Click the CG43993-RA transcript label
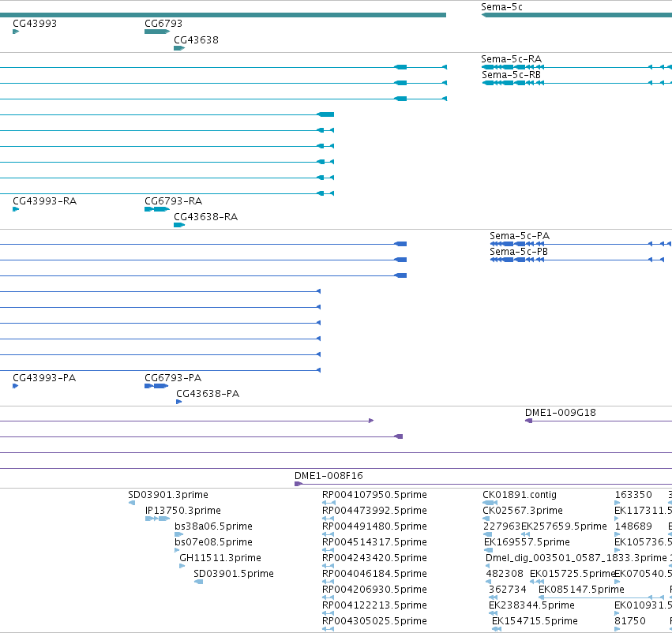This screenshot has height=633, width=672. tap(44, 201)
